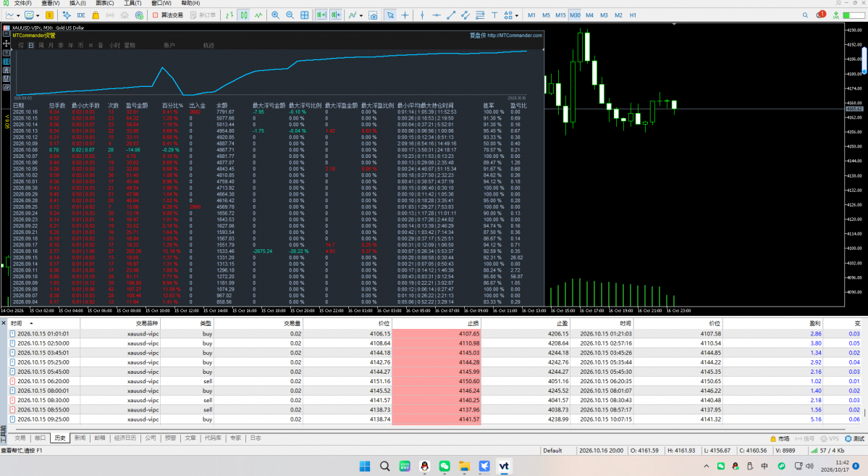Zoom in on the chart
This screenshot has width=868, height=476.
tap(276, 15)
